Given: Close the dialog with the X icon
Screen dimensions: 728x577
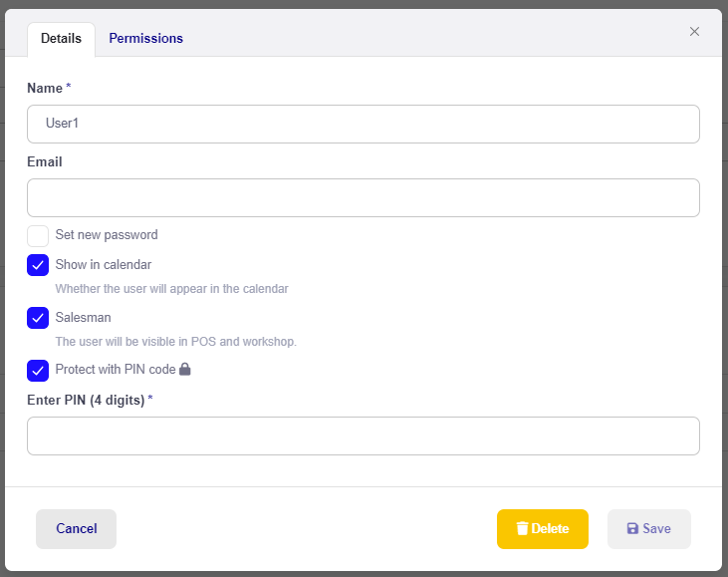Looking at the screenshot, I should tap(694, 31).
